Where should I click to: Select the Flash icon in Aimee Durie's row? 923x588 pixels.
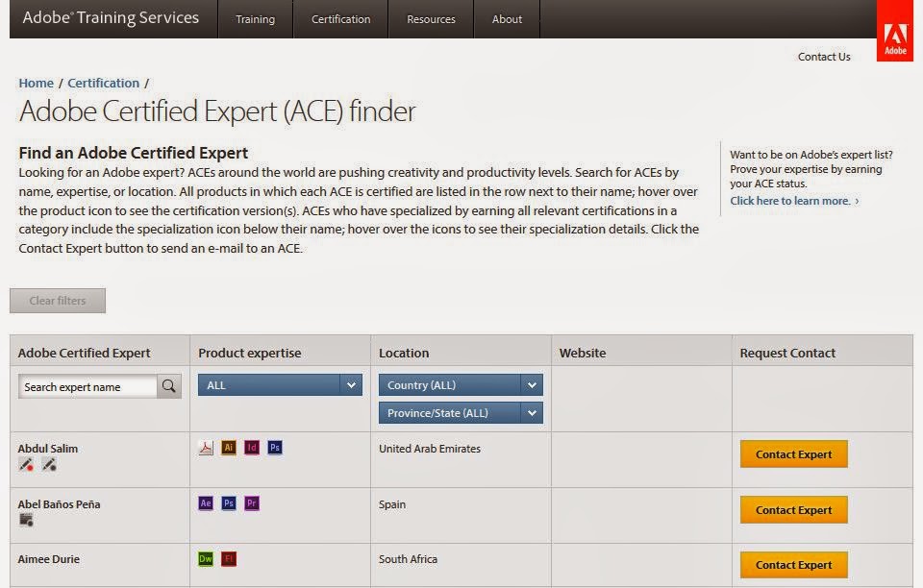(x=228, y=558)
